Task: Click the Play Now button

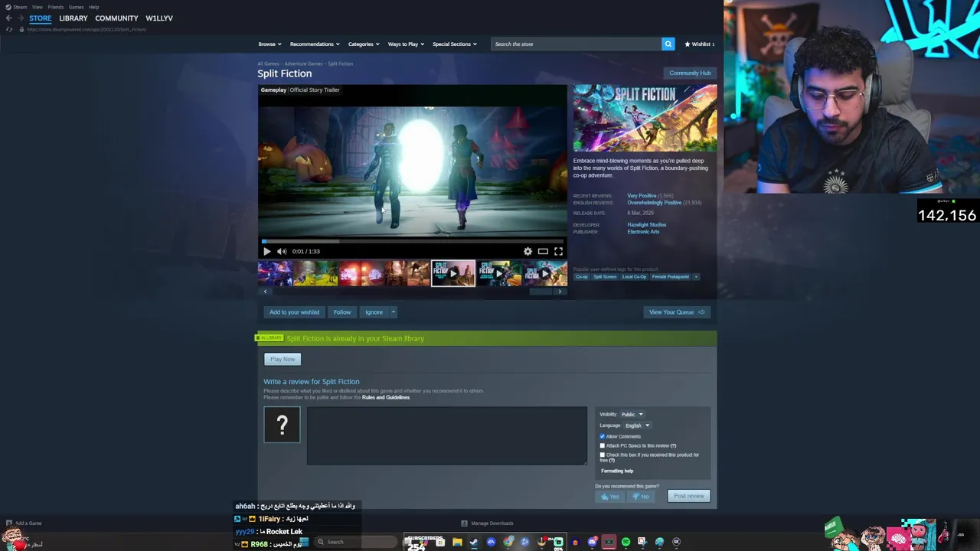Action: 283,359
